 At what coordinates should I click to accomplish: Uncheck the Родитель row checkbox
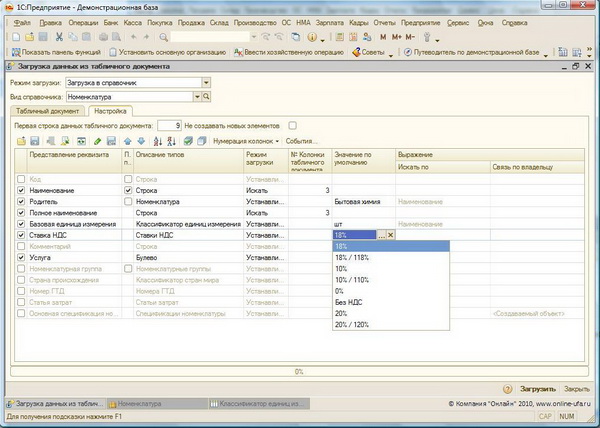pos(21,201)
